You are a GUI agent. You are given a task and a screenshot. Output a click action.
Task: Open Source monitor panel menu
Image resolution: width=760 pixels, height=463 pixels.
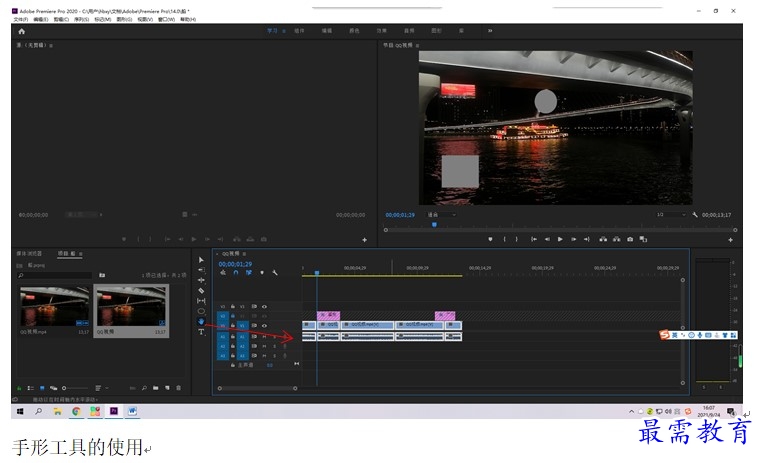tap(51, 45)
